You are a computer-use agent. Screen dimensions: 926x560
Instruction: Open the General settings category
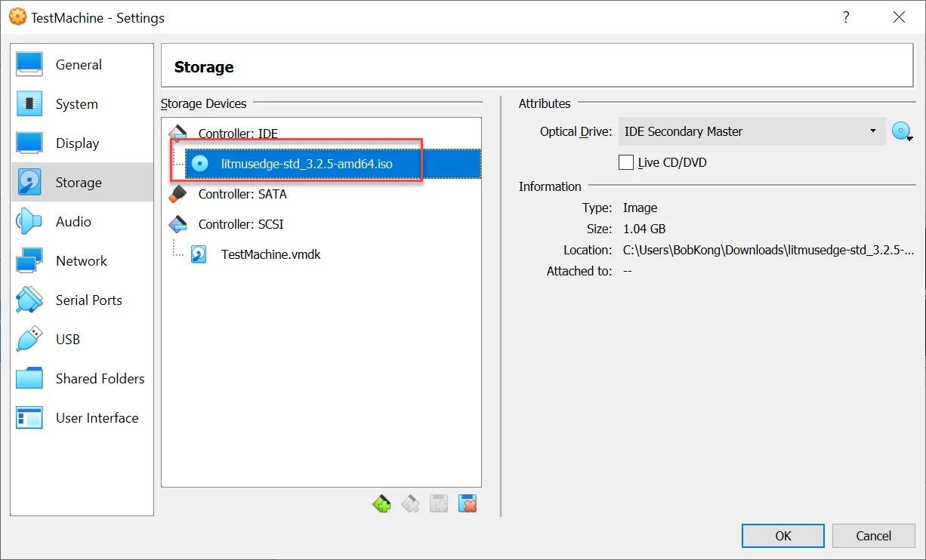tap(82, 65)
